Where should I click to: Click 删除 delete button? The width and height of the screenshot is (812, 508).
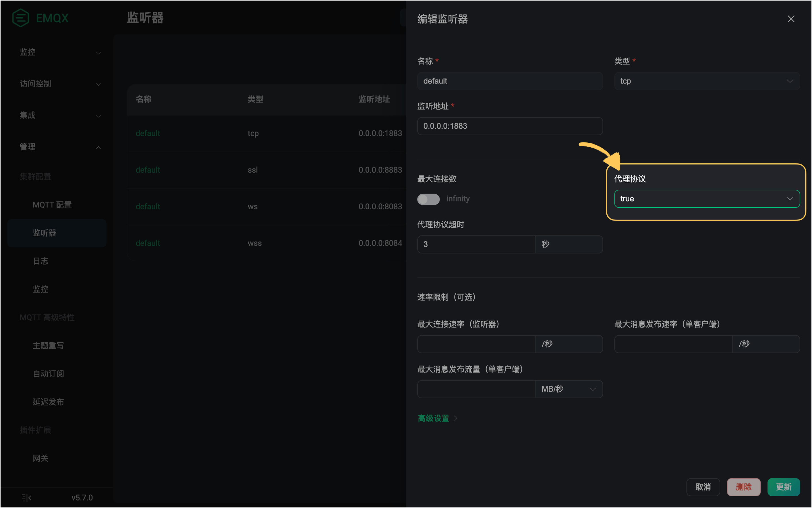[743, 487]
